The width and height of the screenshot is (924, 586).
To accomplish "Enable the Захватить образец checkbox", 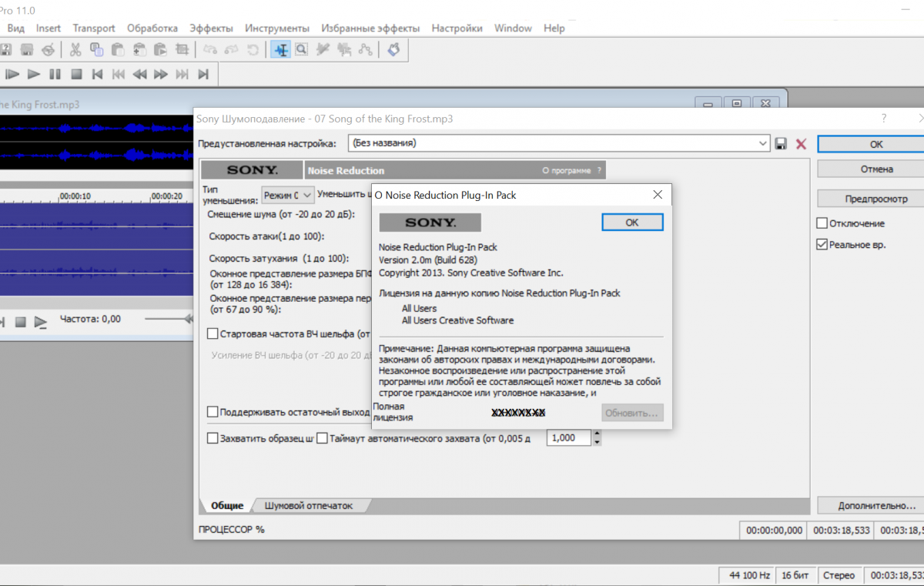I will [213, 438].
